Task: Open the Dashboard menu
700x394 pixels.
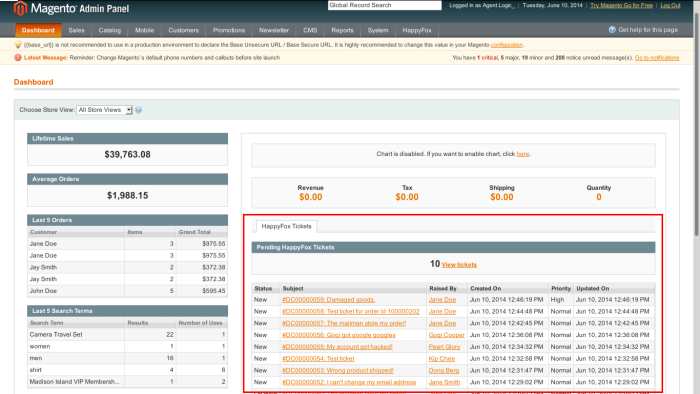Action: tap(38, 30)
